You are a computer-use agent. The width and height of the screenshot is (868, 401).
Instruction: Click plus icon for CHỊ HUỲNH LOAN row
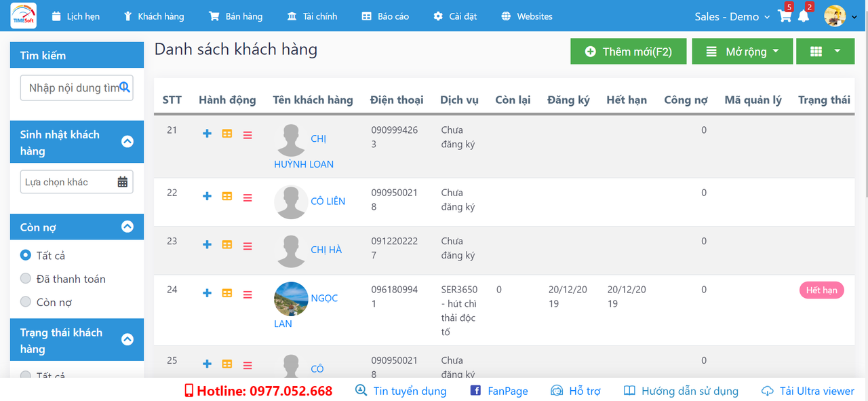(x=208, y=134)
